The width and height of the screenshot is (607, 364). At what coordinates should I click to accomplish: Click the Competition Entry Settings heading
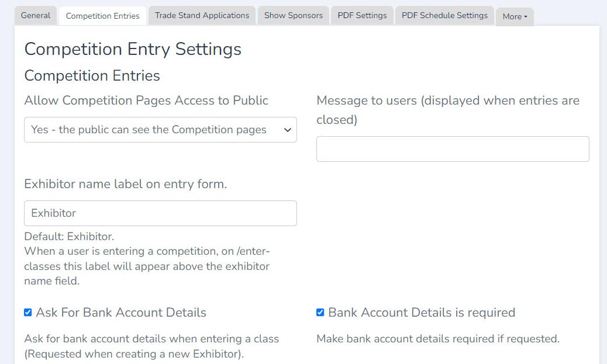point(133,49)
